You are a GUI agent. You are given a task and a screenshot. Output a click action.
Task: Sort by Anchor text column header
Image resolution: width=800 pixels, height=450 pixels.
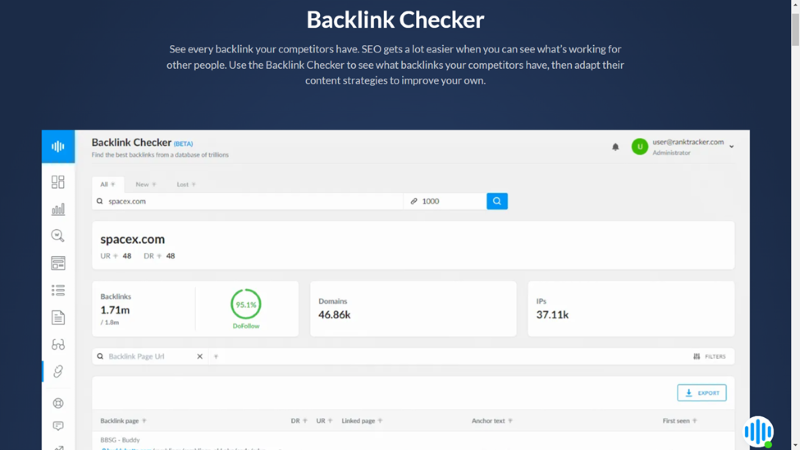[x=492, y=421]
